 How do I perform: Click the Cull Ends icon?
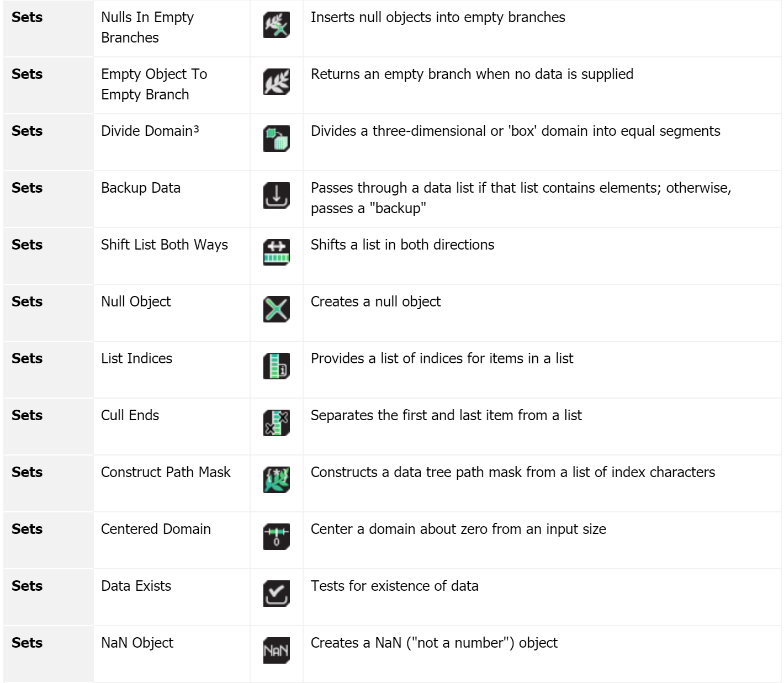277,423
